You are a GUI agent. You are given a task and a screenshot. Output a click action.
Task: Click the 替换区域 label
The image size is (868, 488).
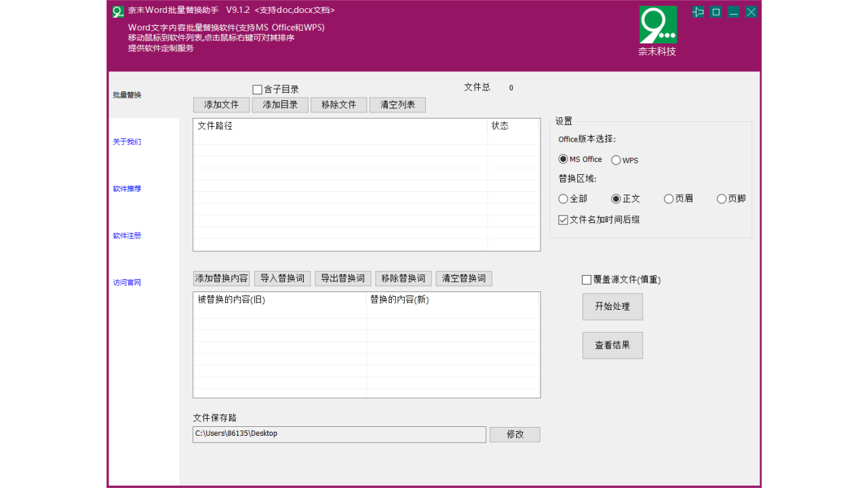click(577, 179)
